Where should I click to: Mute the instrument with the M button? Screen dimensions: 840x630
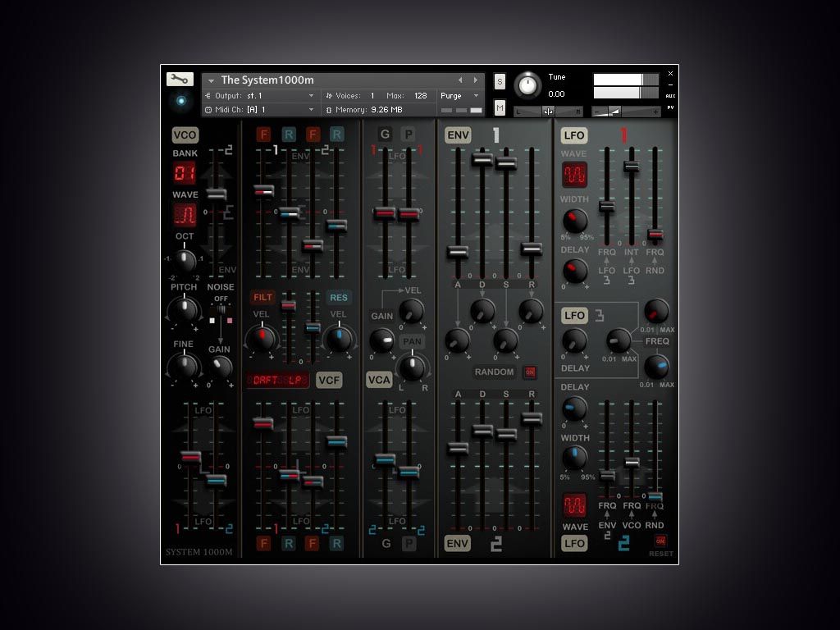click(x=500, y=107)
